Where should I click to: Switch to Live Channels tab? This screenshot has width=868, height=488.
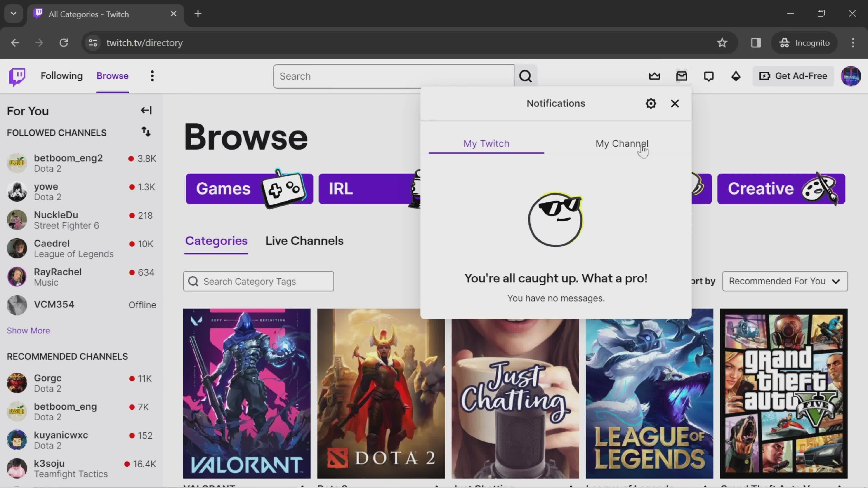pyautogui.click(x=304, y=241)
